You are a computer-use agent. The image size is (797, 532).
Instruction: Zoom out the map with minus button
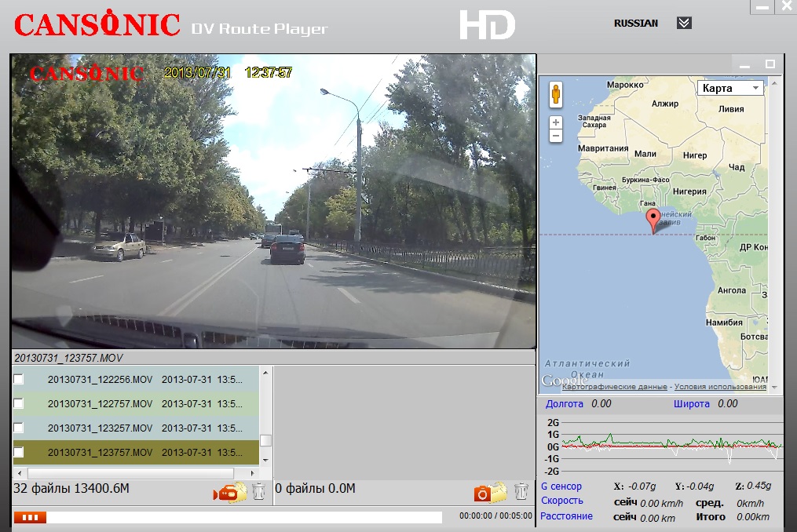click(x=556, y=136)
